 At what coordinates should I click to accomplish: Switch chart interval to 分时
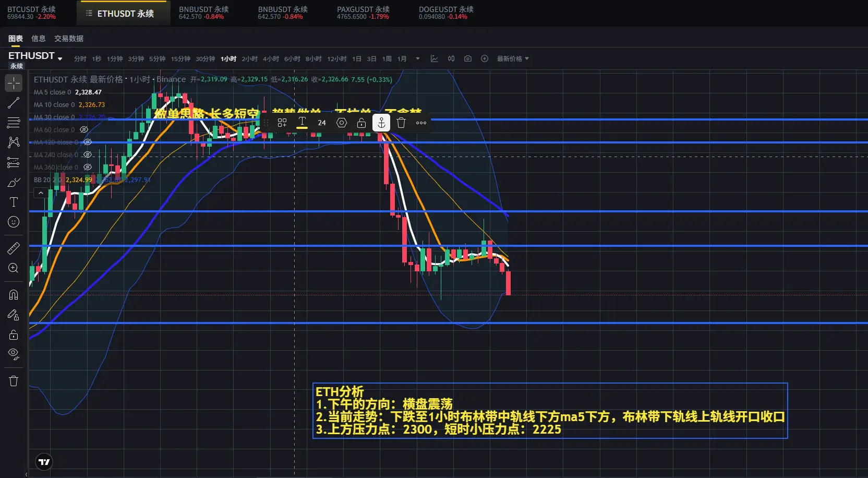(x=80, y=59)
